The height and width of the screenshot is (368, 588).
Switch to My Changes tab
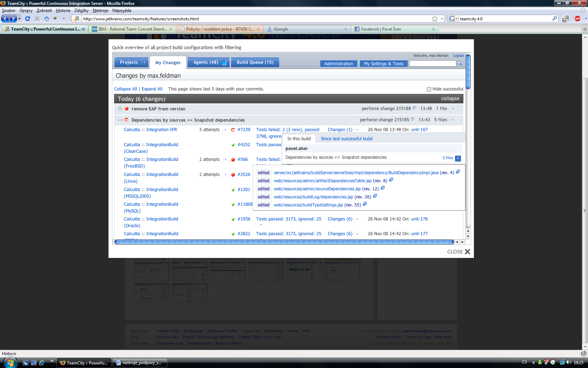pyautogui.click(x=168, y=62)
